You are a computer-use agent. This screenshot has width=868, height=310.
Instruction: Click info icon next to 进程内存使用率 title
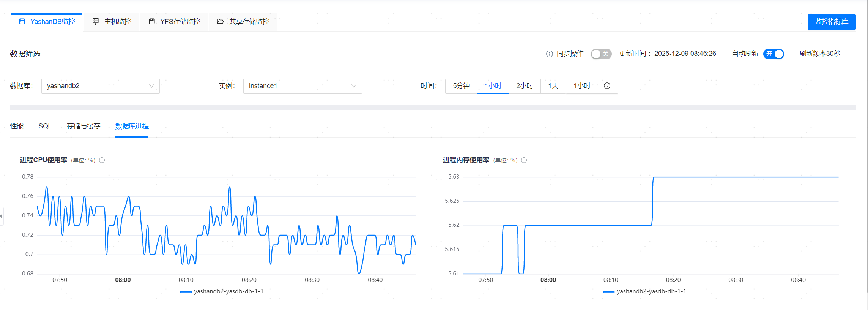pyautogui.click(x=524, y=160)
